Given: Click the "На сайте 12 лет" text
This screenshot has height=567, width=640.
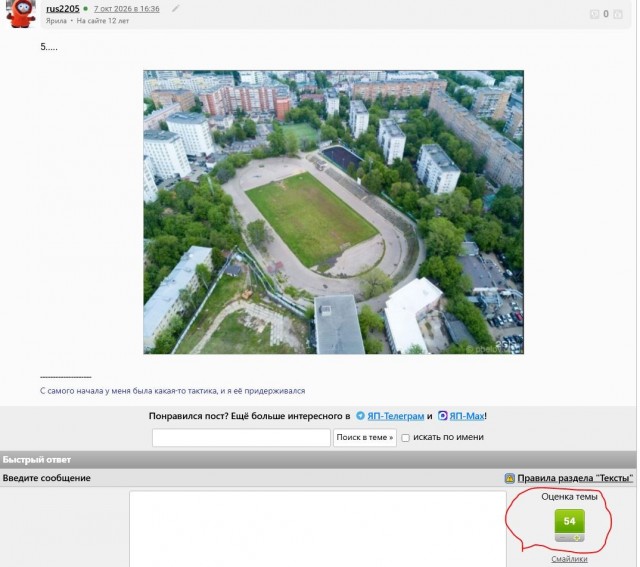Looking at the screenshot, I should tap(102, 21).
